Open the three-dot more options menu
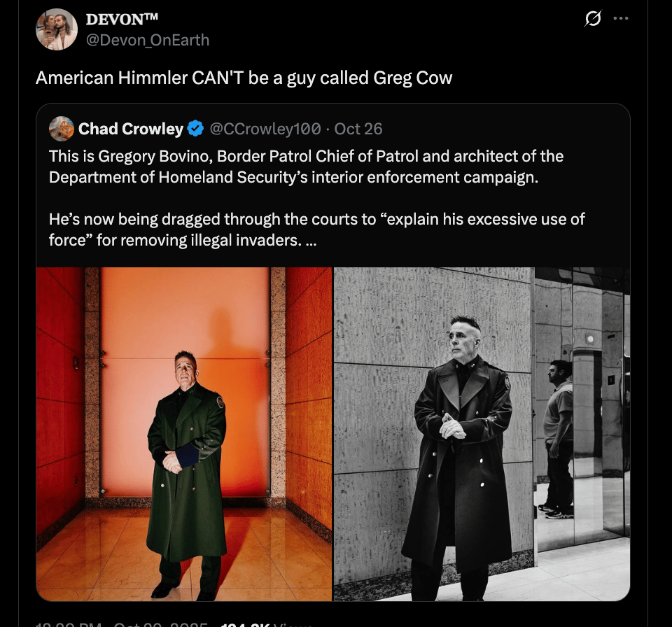 coord(621,18)
